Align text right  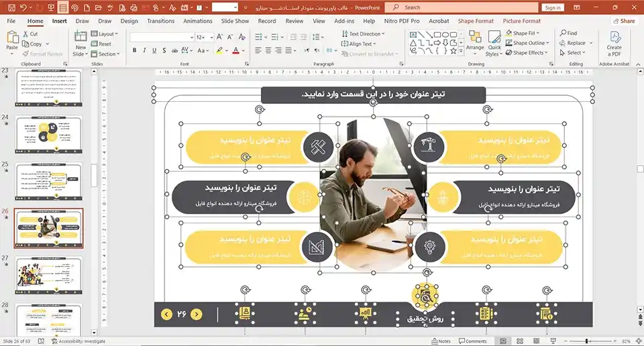(278, 50)
